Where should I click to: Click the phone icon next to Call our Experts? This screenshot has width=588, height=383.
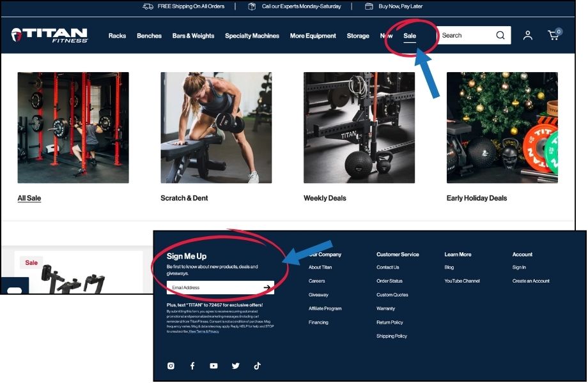pyautogui.click(x=252, y=6)
